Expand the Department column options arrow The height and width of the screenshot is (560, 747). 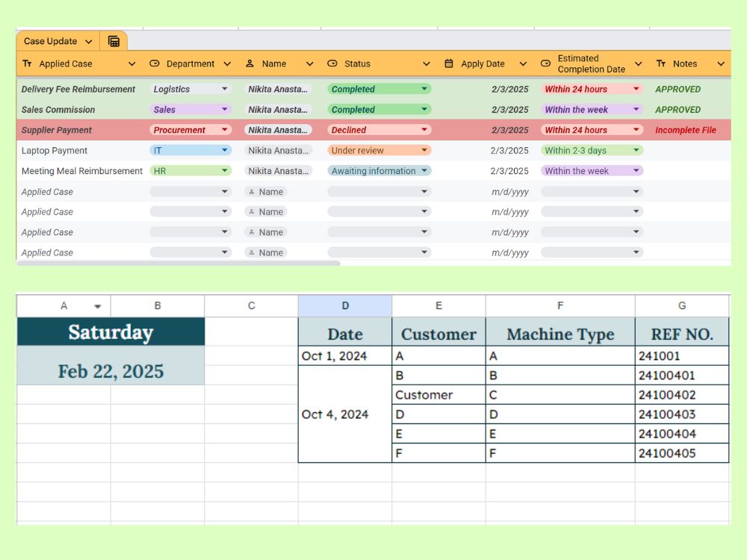[x=227, y=63]
